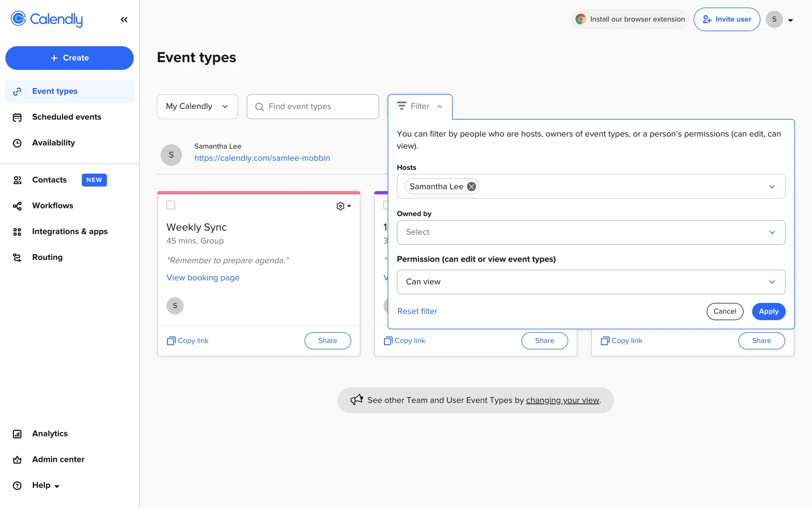This screenshot has width=812, height=508.
Task: Click the Calendly logo
Action: tap(47, 19)
